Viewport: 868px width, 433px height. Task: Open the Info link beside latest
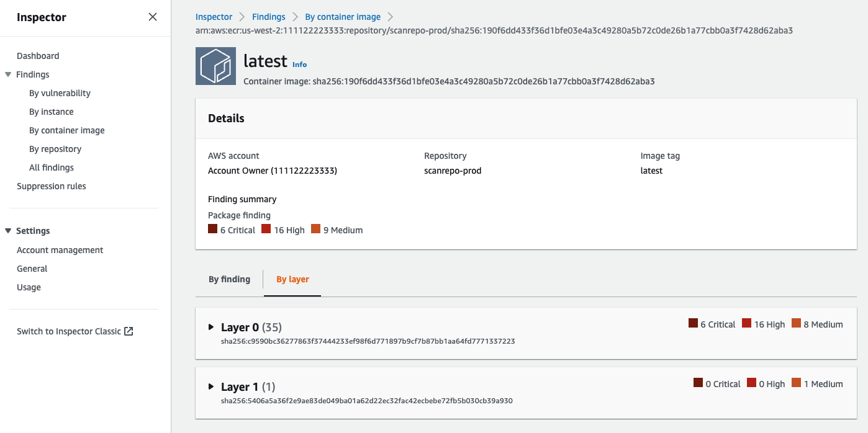(x=300, y=65)
